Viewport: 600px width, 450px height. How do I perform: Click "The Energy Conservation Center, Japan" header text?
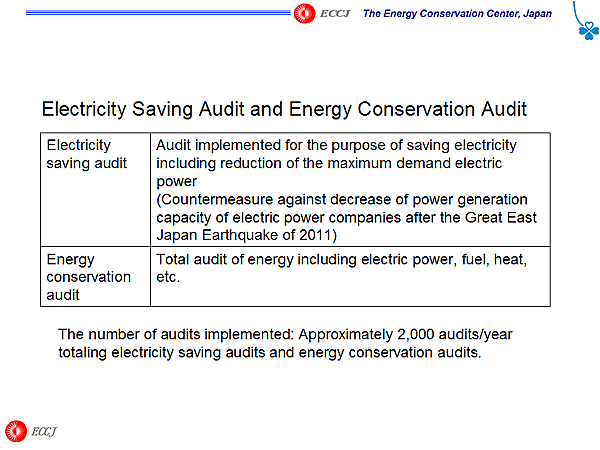pyautogui.click(x=456, y=13)
